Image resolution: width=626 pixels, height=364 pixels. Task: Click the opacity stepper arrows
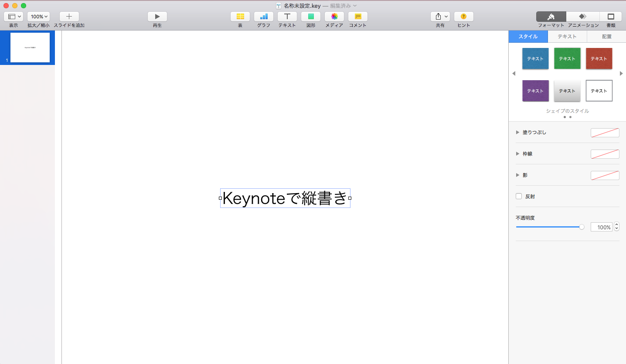point(616,227)
